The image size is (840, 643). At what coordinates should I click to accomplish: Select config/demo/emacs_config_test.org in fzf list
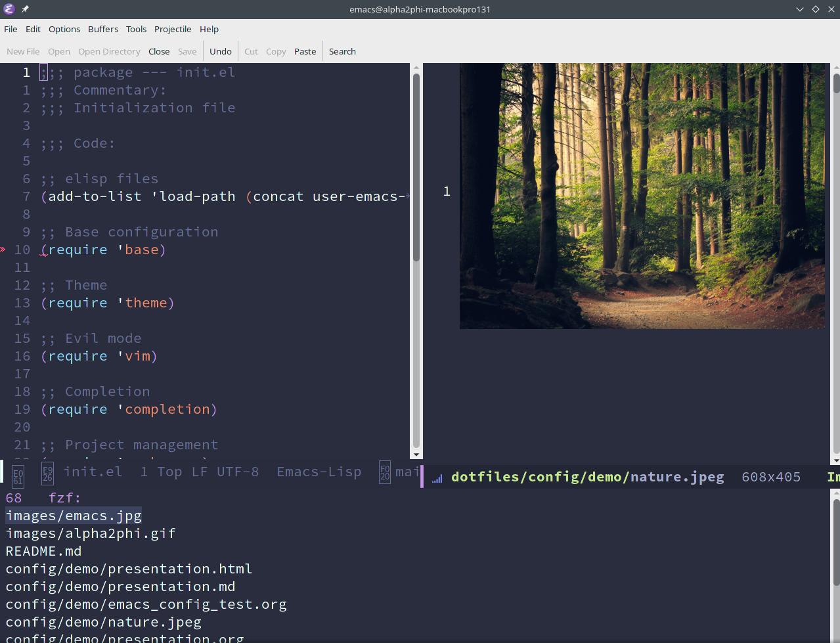click(x=146, y=604)
